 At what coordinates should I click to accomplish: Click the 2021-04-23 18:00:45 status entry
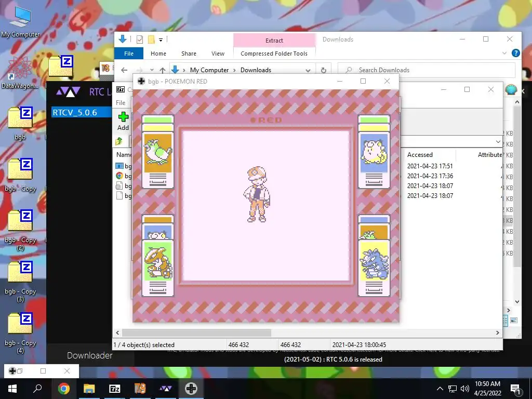click(359, 345)
